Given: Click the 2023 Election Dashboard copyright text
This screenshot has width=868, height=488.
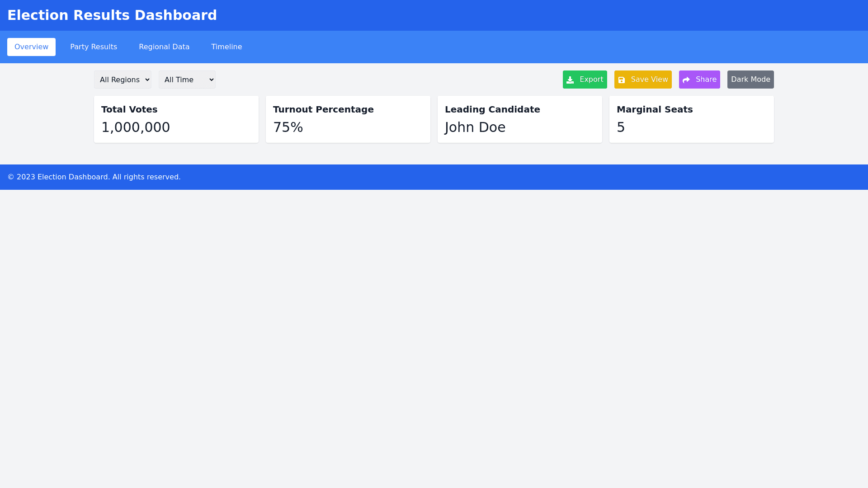Looking at the screenshot, I should [94, 177].
